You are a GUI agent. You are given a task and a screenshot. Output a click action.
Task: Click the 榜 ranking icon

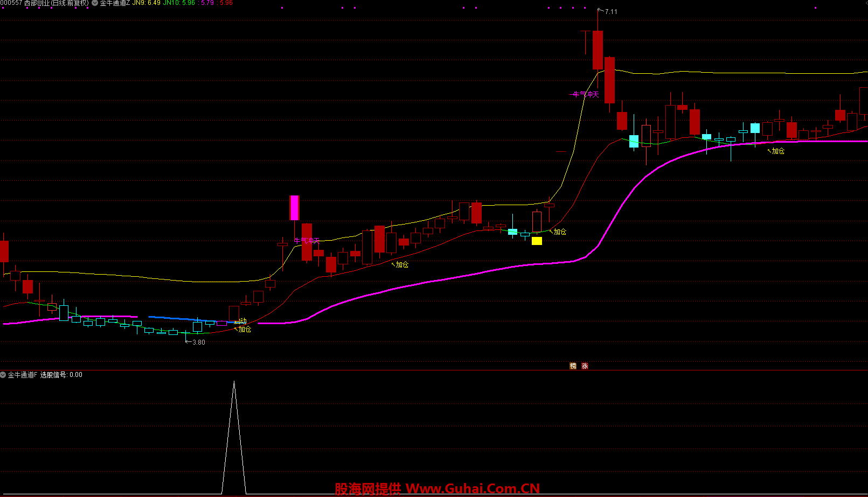573,366
